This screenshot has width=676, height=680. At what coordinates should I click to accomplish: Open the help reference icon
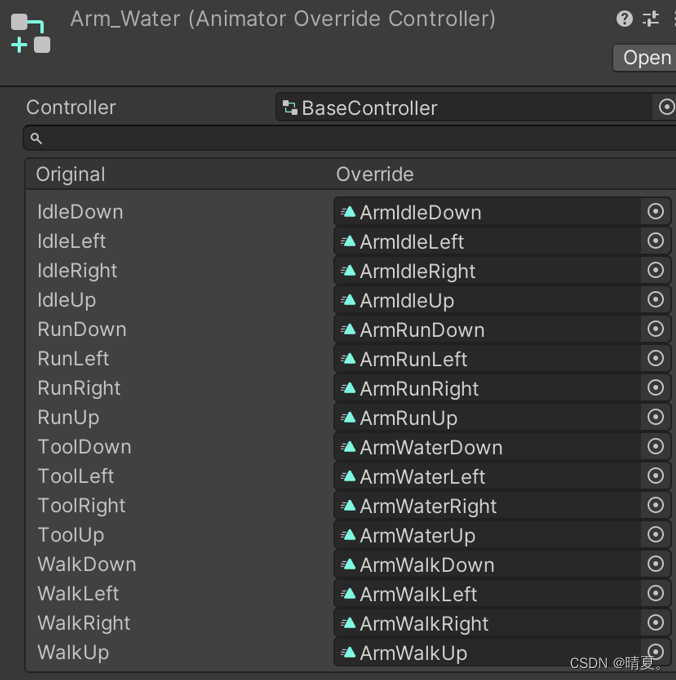point(625,19)
